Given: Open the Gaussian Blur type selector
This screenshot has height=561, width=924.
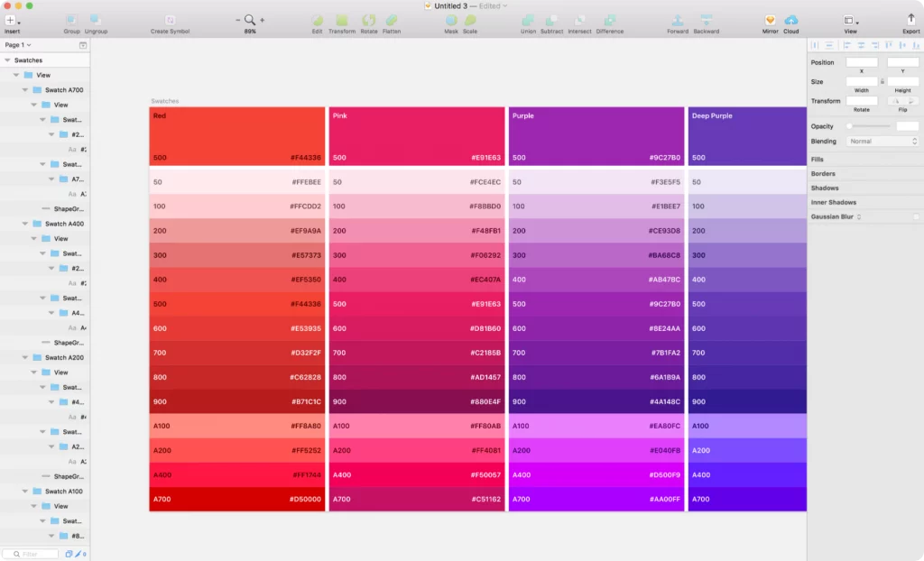Looking at the screenshot, I should [859, 216].
